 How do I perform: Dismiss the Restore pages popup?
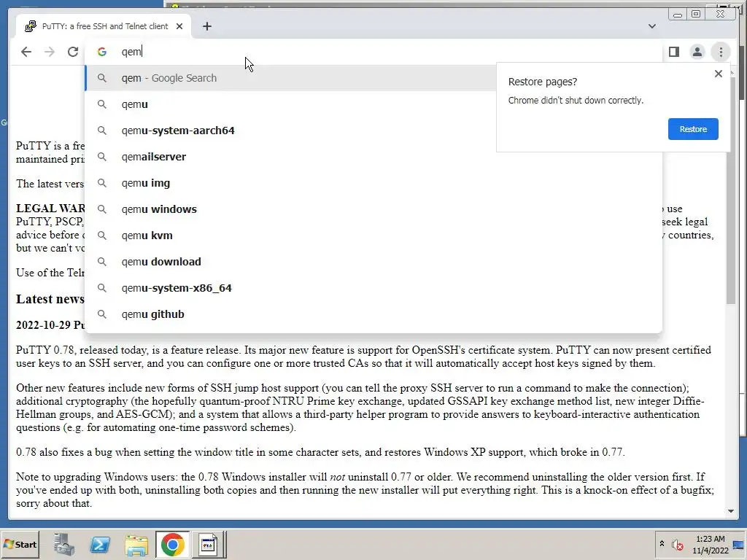tap(719, 74)
